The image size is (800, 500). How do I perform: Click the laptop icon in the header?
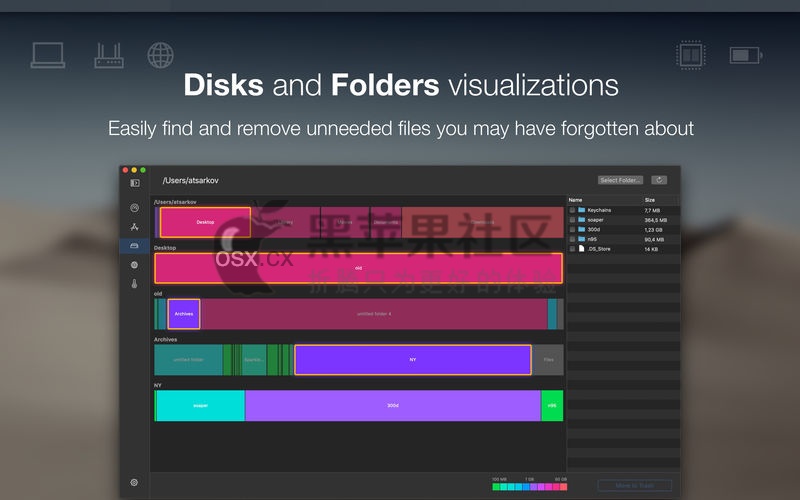click(x=48, y=55)
